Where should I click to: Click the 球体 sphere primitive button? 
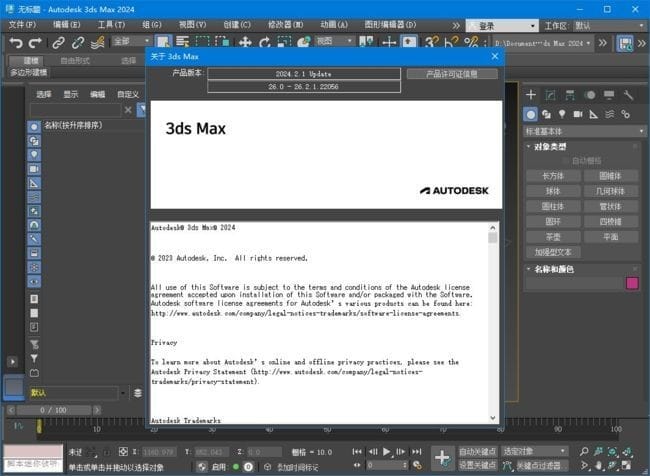(553, 191)
